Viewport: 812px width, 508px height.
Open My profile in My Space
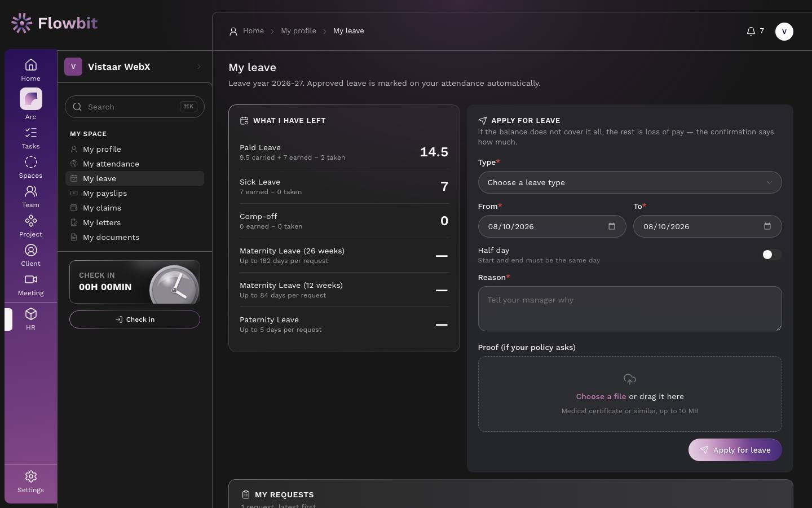(135, 149)
